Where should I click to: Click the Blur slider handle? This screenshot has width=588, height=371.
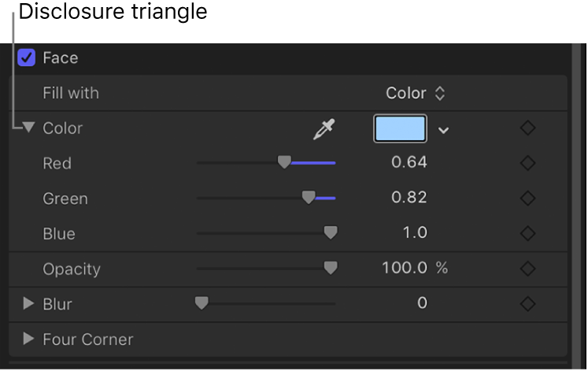pyautogui.click(x=202, y=302)
